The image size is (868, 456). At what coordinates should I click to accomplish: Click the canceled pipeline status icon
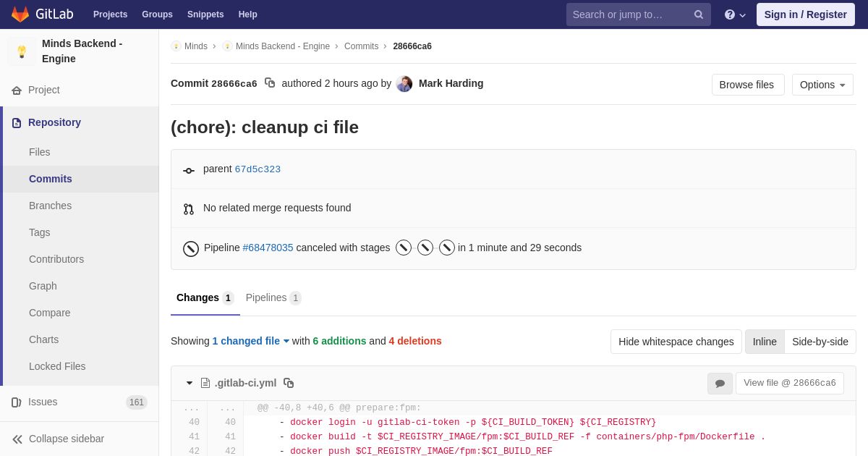(191, 249)
